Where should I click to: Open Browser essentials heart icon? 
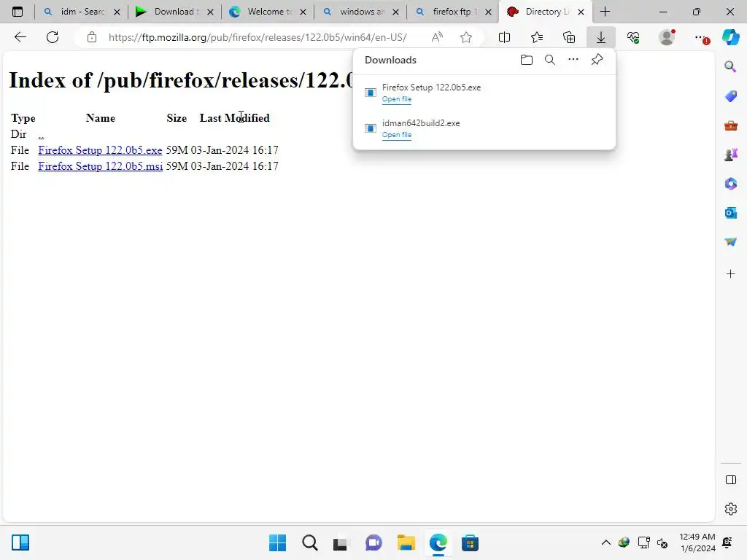[633, 37]
